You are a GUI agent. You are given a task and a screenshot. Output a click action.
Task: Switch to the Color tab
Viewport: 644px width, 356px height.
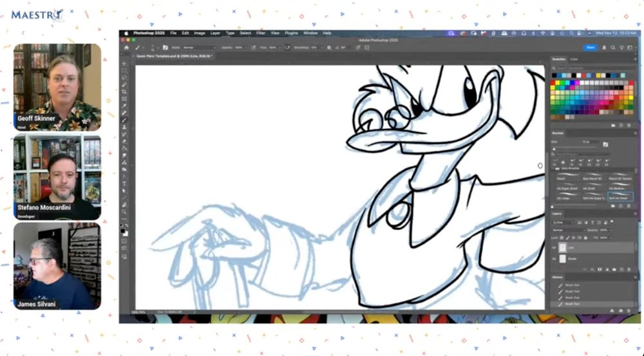click(574, 59)
